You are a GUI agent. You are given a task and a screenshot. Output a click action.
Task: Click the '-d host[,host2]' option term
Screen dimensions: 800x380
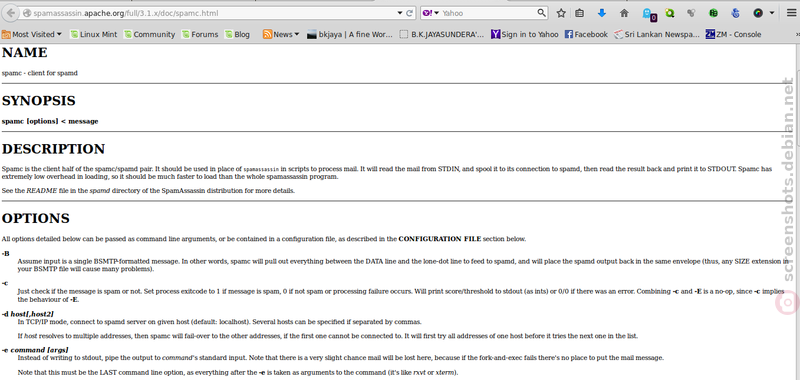tap(28, 314)
